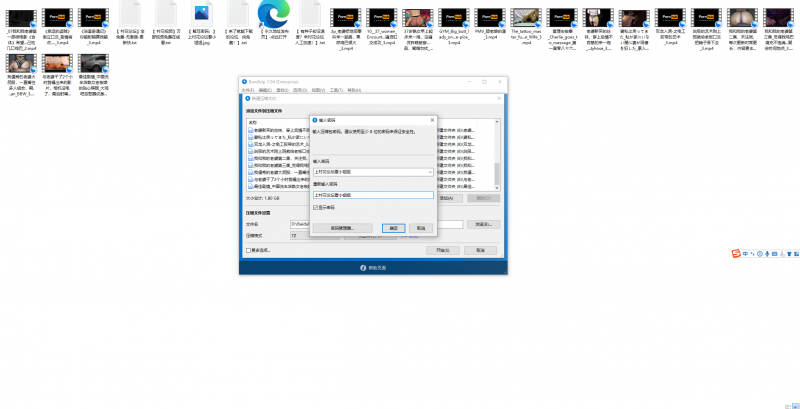Image resolution: width=800 pixels, height=409 pixels.
Task: Click the Sogou punctuation mode icon
Action: click(x=753, y=253)
